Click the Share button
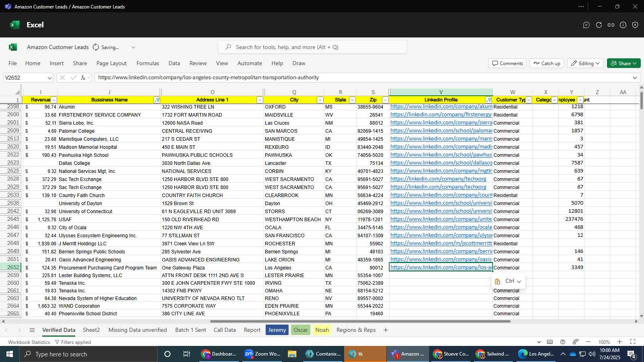The height and width of the screenshot is (362, 644). tap(623, 63)
